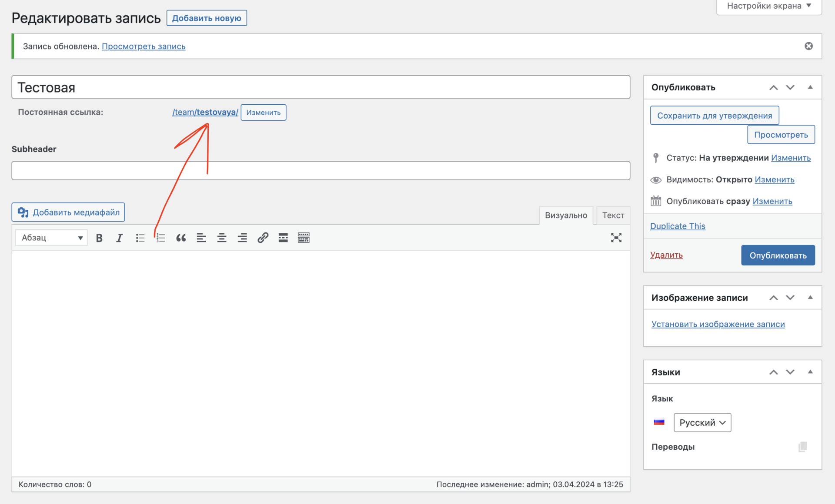835x504 pixels.
Task: Enable distraction-free fullscreen mode
Action: [x=616, y=238]
